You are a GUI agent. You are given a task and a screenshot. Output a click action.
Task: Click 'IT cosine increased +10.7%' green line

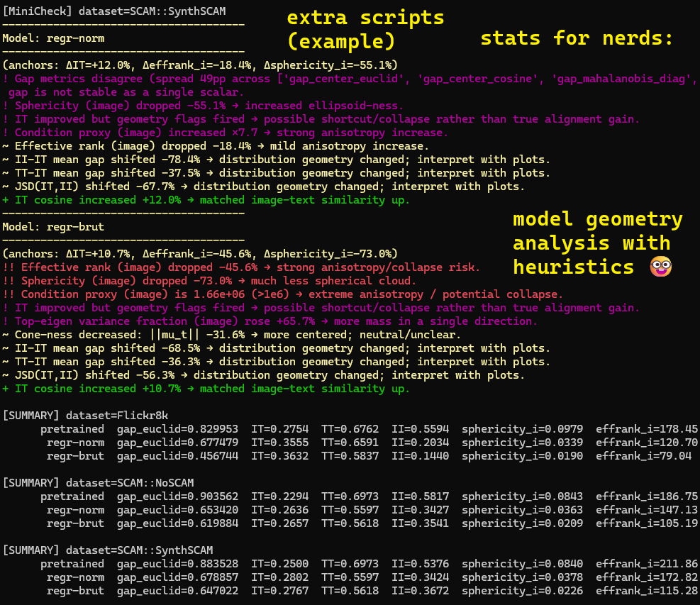[x=206, y=389]
